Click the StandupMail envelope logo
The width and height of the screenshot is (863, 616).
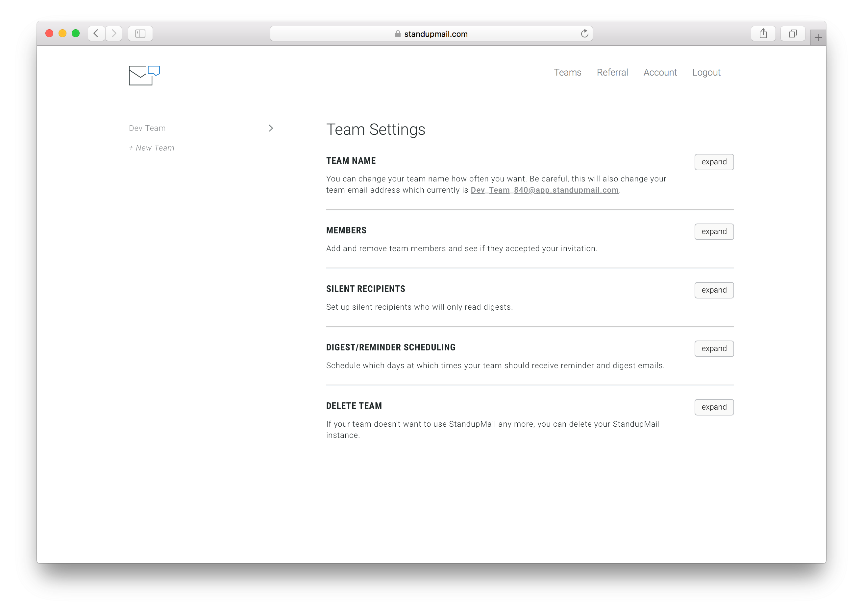pos(144,76)
